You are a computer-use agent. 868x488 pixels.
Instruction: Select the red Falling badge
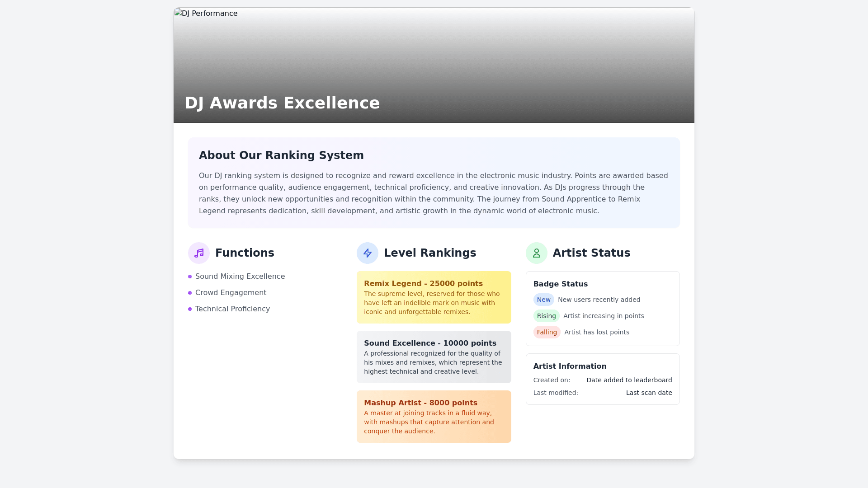[x=547, y=332]
